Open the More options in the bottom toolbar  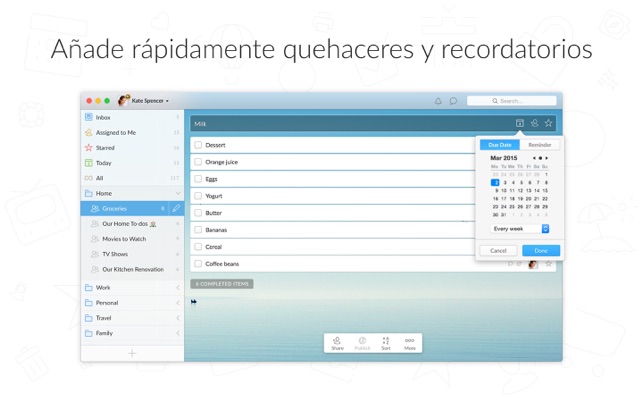point(410,343)
